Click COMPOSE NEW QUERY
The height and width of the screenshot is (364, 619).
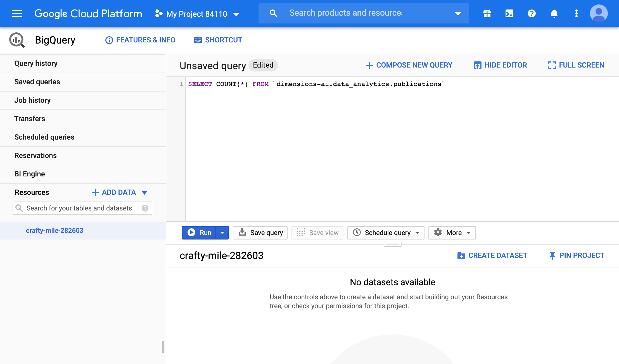409,65
